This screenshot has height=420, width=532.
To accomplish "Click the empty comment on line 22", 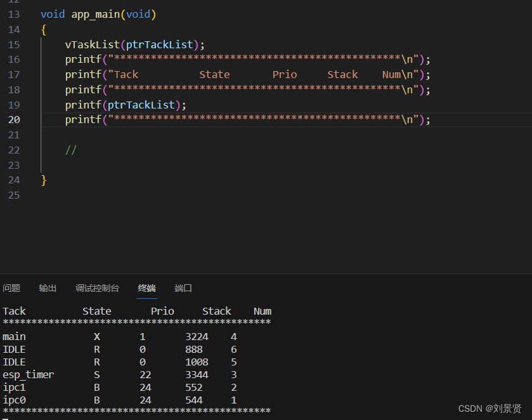I will [x=72, y=150].
